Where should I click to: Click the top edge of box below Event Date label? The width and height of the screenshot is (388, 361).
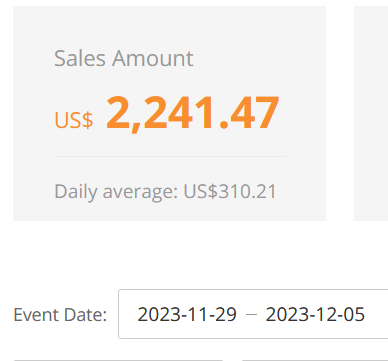118,360
